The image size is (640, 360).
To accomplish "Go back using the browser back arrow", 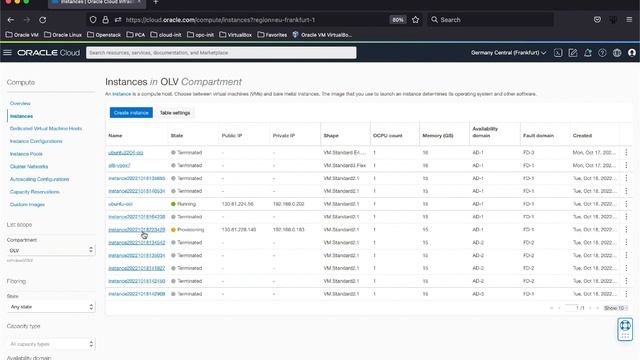I will [x=11, y=20].
